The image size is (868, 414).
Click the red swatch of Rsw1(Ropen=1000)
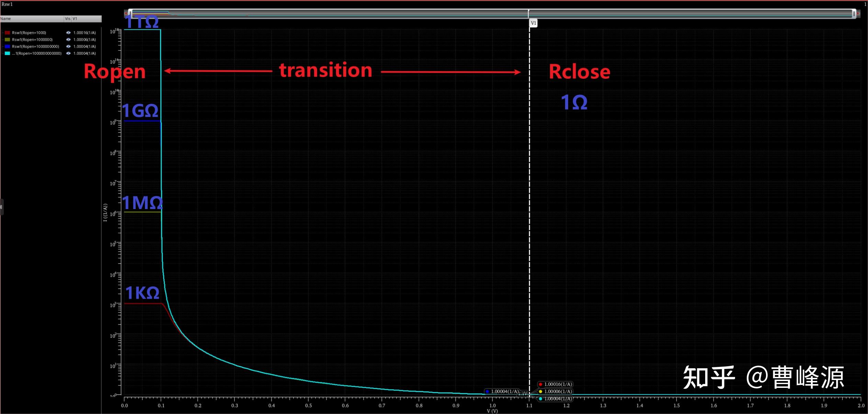pyautogui.click(x=7, y=33)
